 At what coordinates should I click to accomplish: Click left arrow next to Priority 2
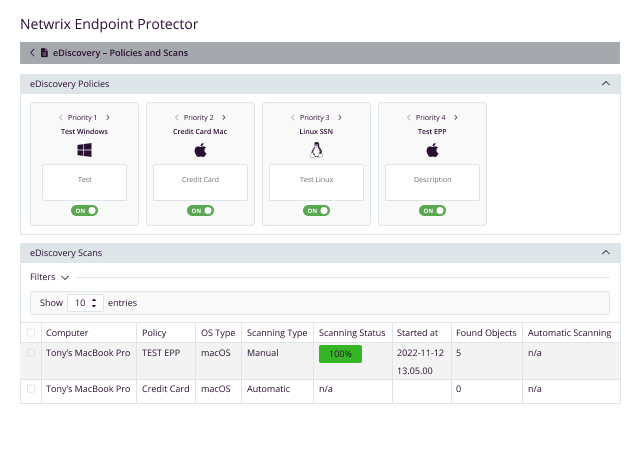(176, 118)
